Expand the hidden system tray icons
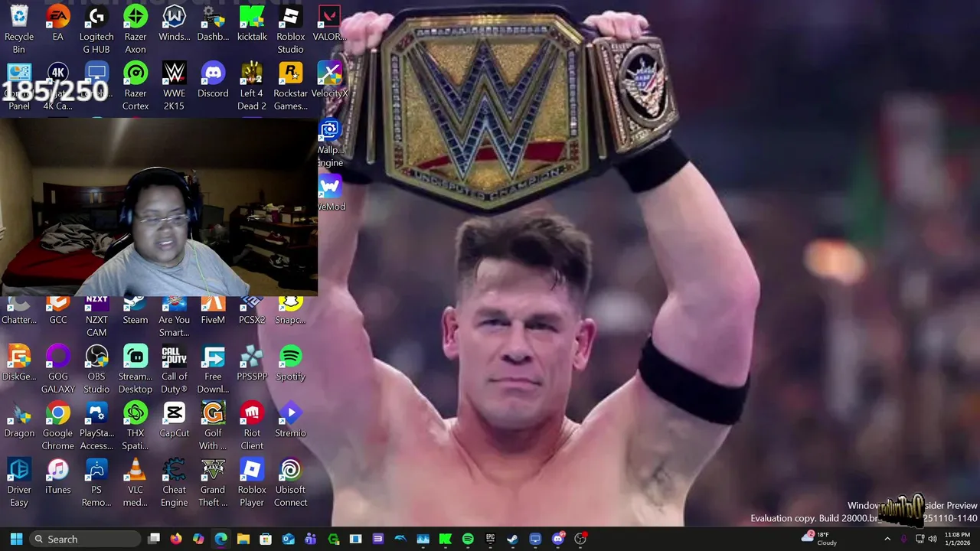 pyautogui.click(x=887, y=539)
